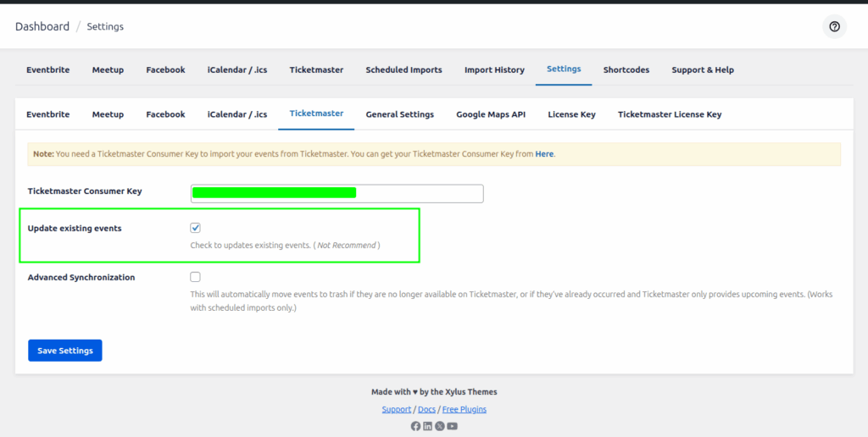Switch to Scheduled Imports top tab

pos(403,70)
